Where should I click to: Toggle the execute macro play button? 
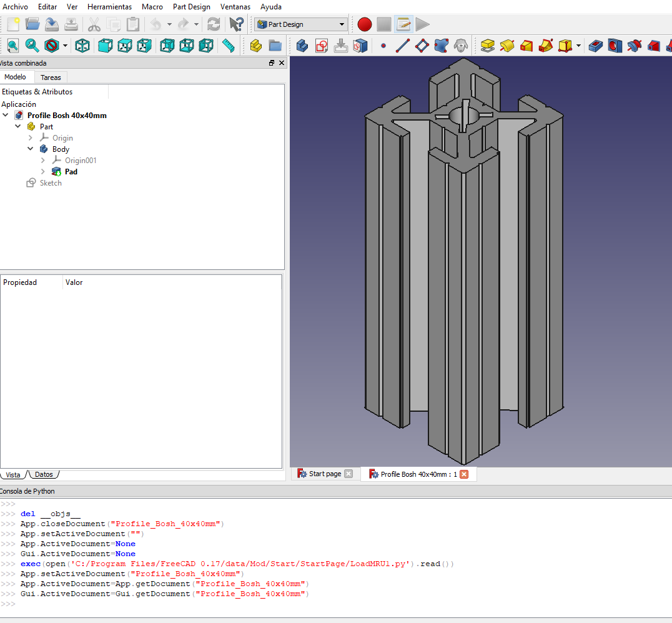coord(422,24)
